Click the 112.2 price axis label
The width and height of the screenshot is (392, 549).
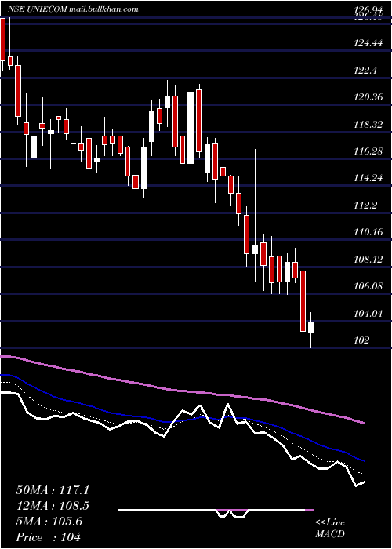point(365,205)
